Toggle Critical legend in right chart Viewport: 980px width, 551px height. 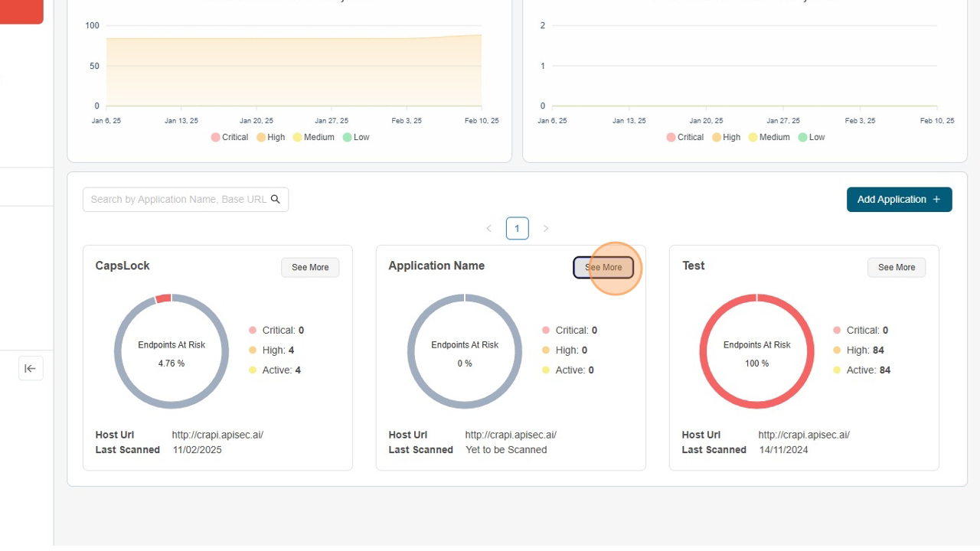pyautogui.click(x=684, y=138)
